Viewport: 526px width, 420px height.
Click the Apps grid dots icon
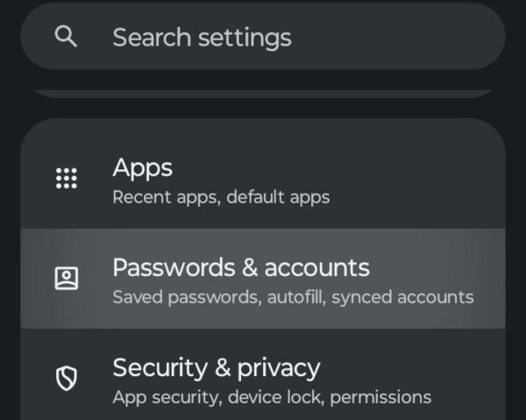[67, 178]
